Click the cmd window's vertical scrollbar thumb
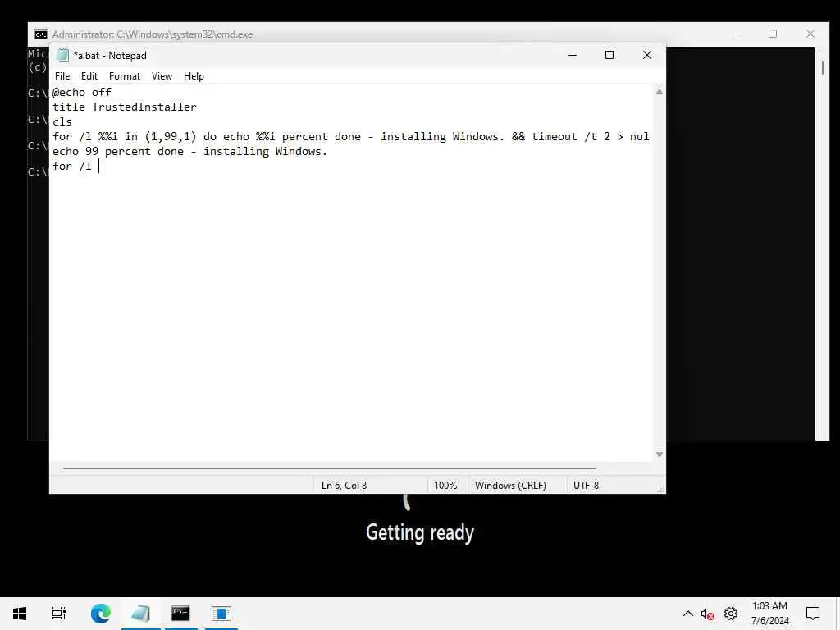840x630 pixels. (x=822, y=68)
